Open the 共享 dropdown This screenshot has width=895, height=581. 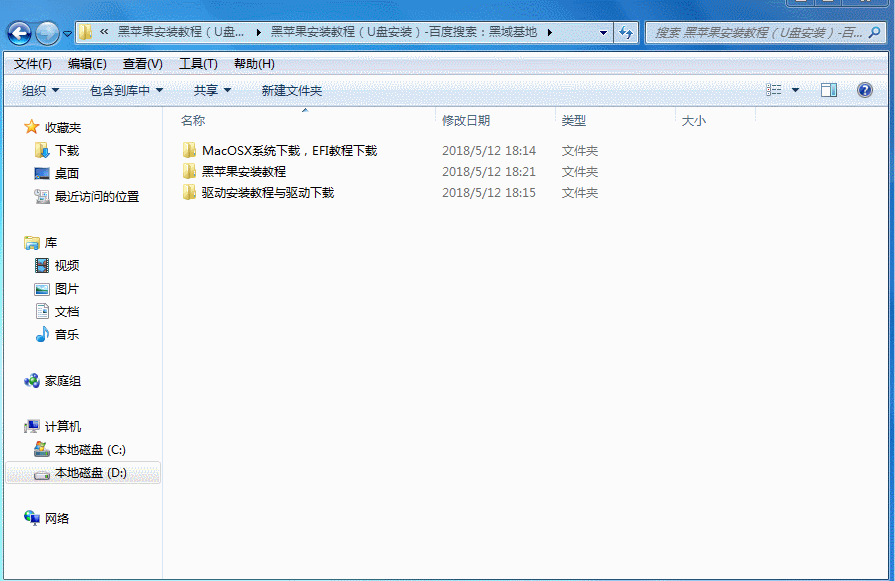click(x=212, y=90)
